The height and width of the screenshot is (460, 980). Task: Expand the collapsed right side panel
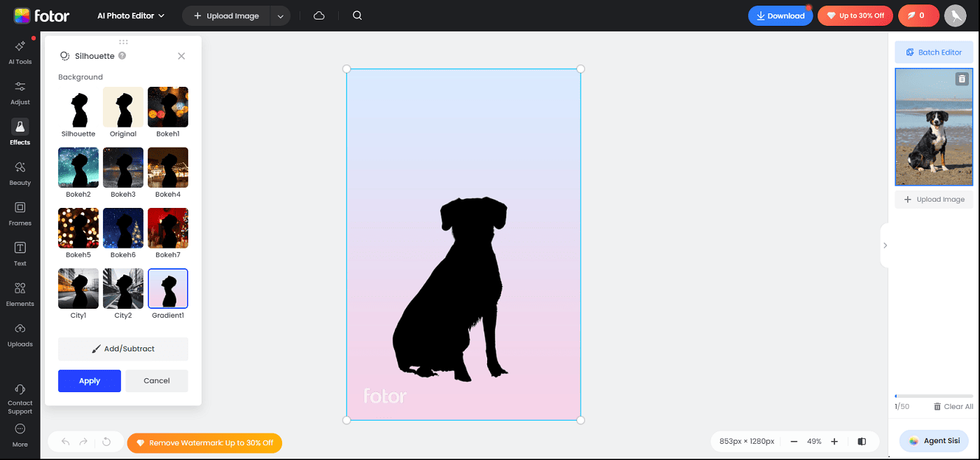point(885,245)
